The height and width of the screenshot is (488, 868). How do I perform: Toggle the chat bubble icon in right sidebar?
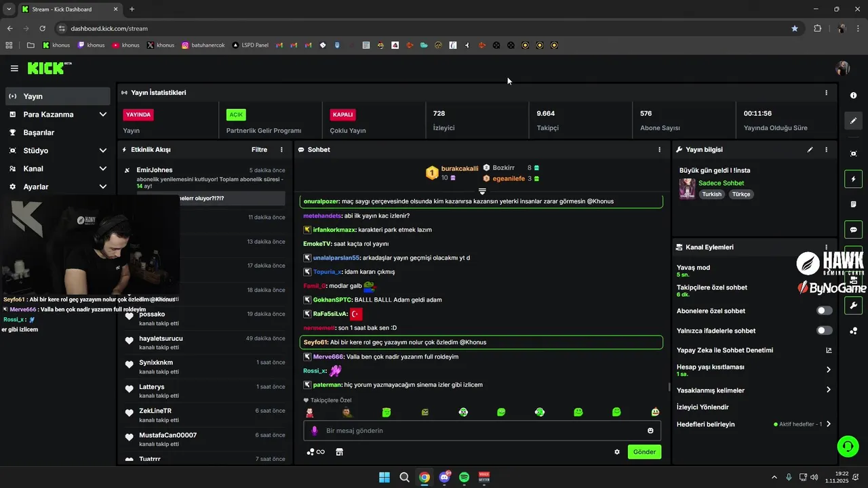point(853,230)
